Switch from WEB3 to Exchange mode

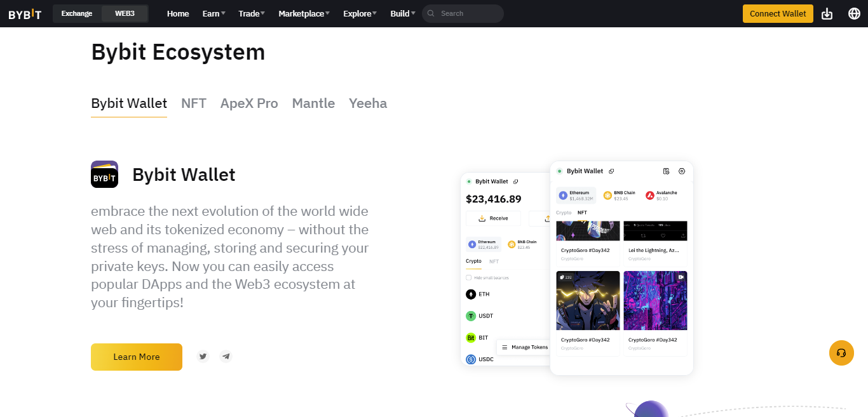coord(76,13)
